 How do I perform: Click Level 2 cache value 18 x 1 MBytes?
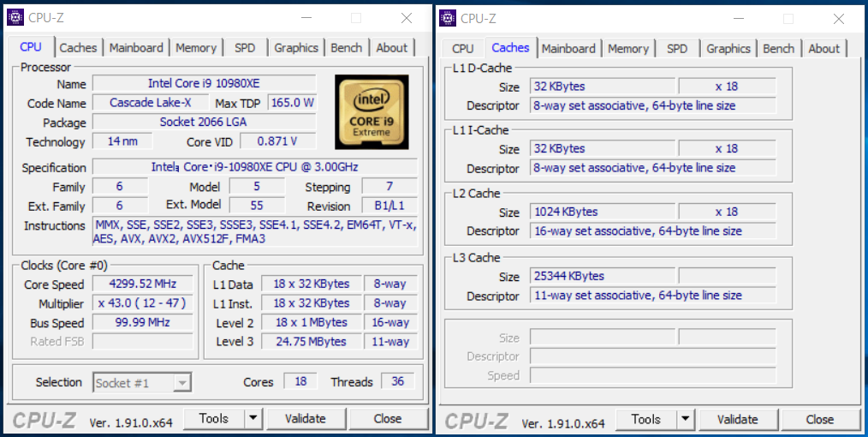pyautogui.click(x=312, y=322)
